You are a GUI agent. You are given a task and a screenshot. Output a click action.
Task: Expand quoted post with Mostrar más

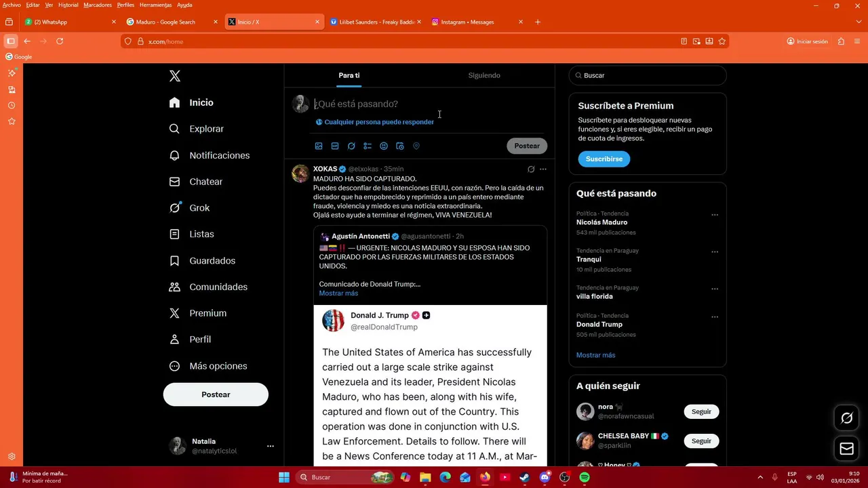point(338,293)
